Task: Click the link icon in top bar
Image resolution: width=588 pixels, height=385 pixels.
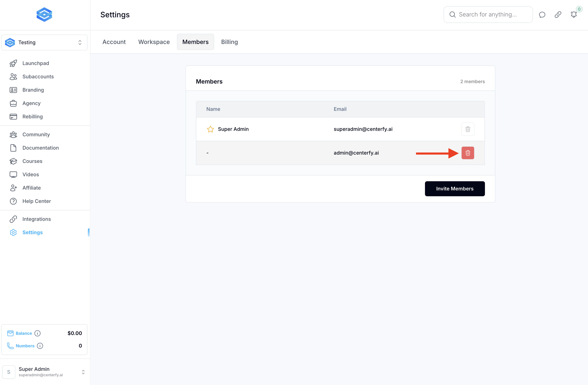Action: 558,15
